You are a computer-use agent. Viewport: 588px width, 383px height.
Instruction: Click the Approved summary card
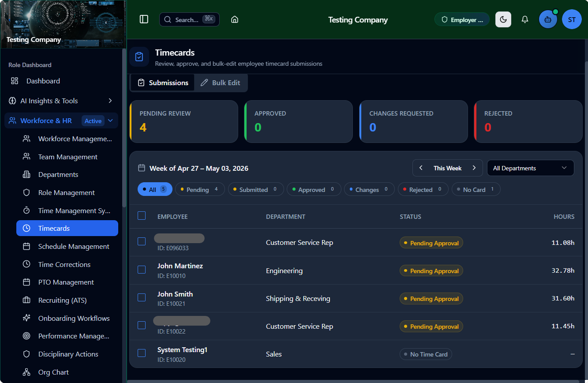(298, 121)
